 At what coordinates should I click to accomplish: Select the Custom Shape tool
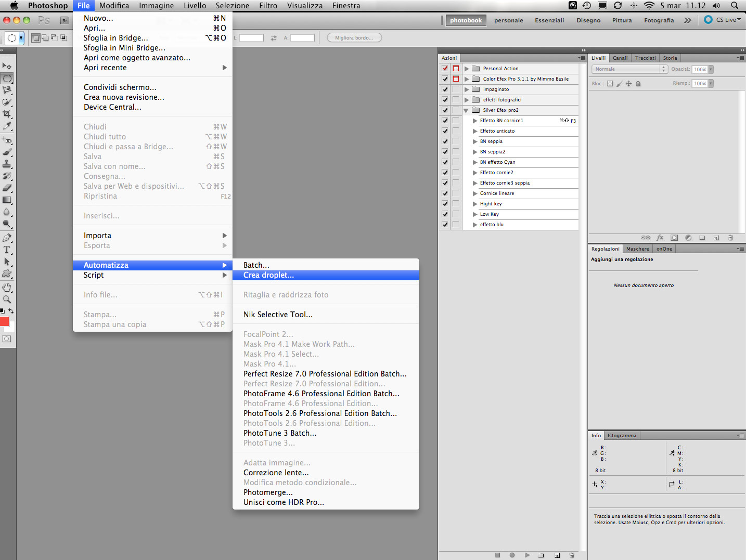(x=7, y=274)
